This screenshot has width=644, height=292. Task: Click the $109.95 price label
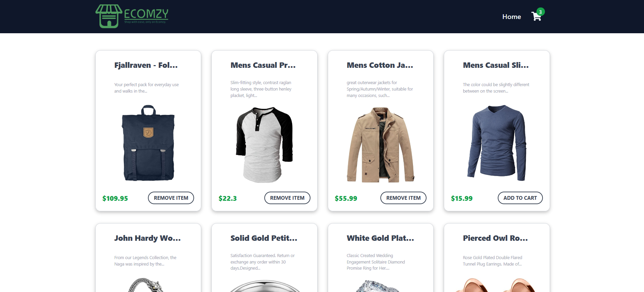pyautogui.click(x=115, y=198)
